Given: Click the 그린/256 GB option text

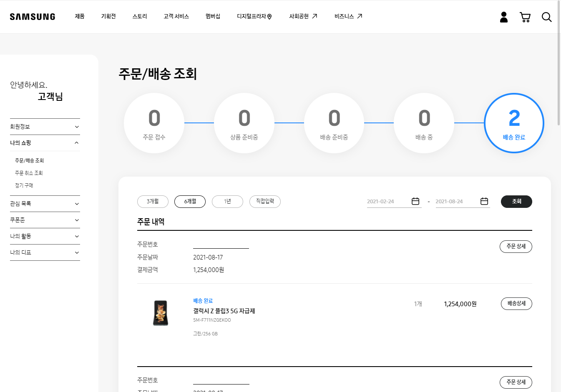Looking at the screenshot, I should pos(205,334).
